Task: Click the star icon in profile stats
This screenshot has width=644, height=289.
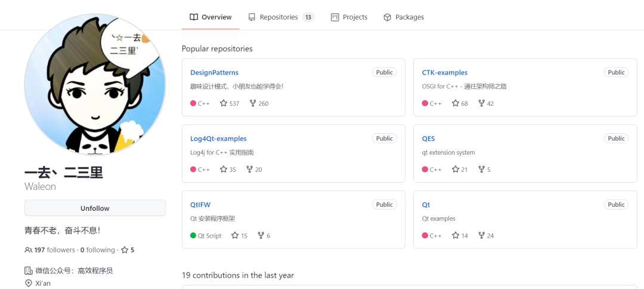Action: click(x=125, y=250)
